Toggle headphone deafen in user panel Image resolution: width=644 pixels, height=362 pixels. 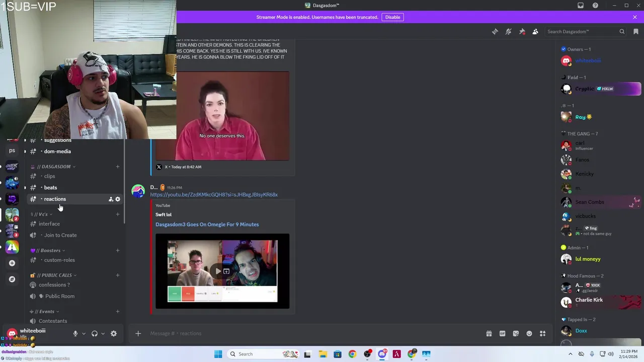pos(94,333)
